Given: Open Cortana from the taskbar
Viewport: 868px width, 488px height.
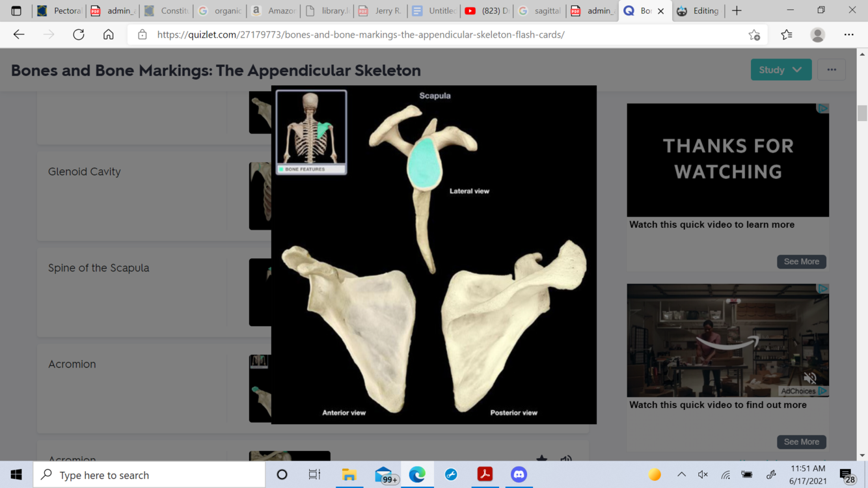Looking at the screenshot, I should [282, 475].
